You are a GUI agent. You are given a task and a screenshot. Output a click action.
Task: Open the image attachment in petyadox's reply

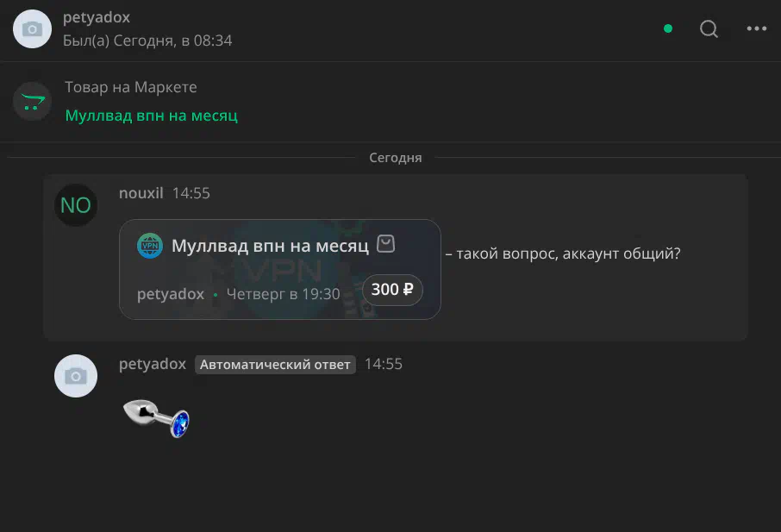pos(157,418)
